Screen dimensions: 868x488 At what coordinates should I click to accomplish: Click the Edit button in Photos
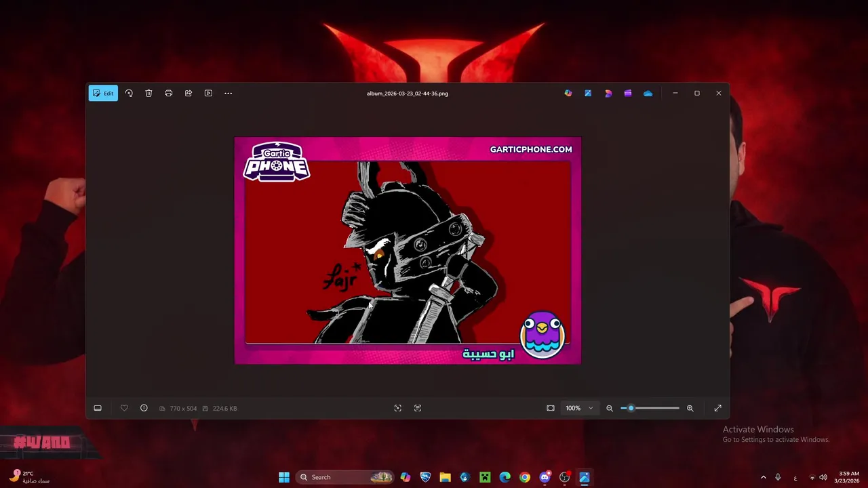[x=103, y=93]
